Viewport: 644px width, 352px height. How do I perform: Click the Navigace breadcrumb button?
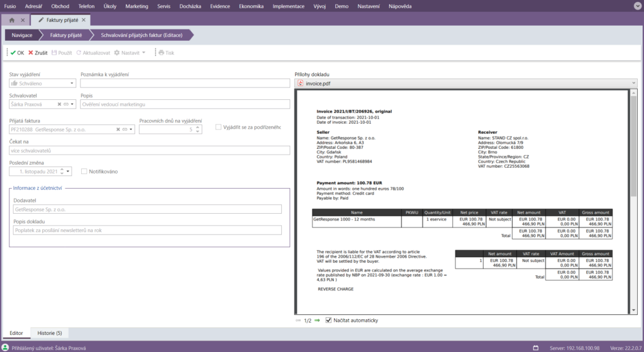pos(22,35)
